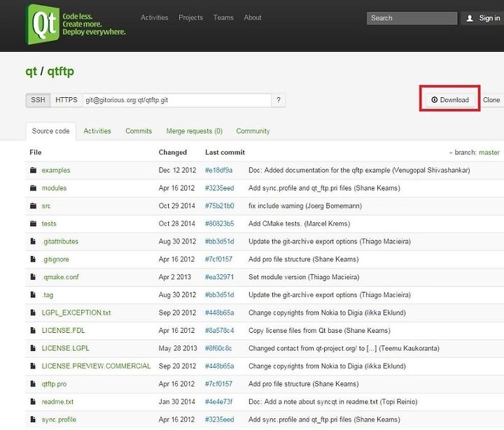Open the qtftp.pro file
This screenshot has width=504, height=430.
pyautogui.click(x=54, y=384)
